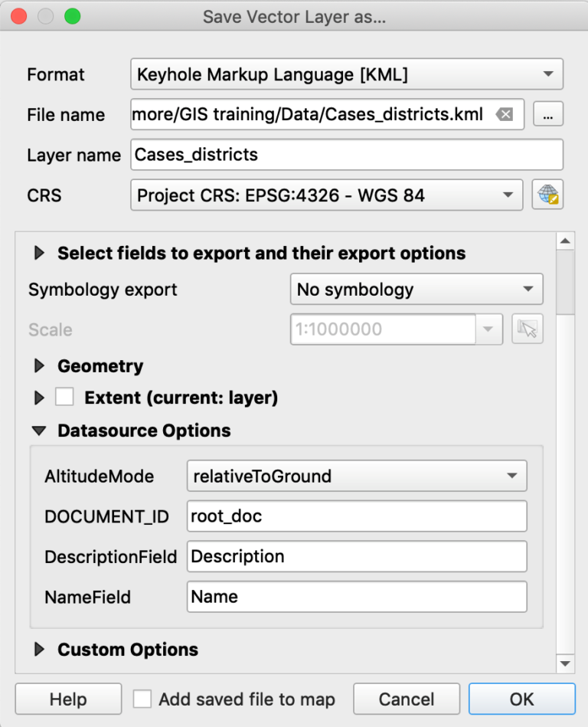Open the Scale dropdown arrow
This screenshot has width=588, height=727.
(x=488, y=329)
